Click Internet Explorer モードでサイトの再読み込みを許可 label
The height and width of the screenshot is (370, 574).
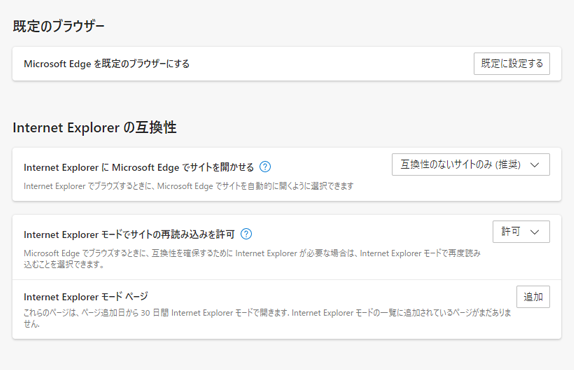pyautogui.click(x=129, y=234)
